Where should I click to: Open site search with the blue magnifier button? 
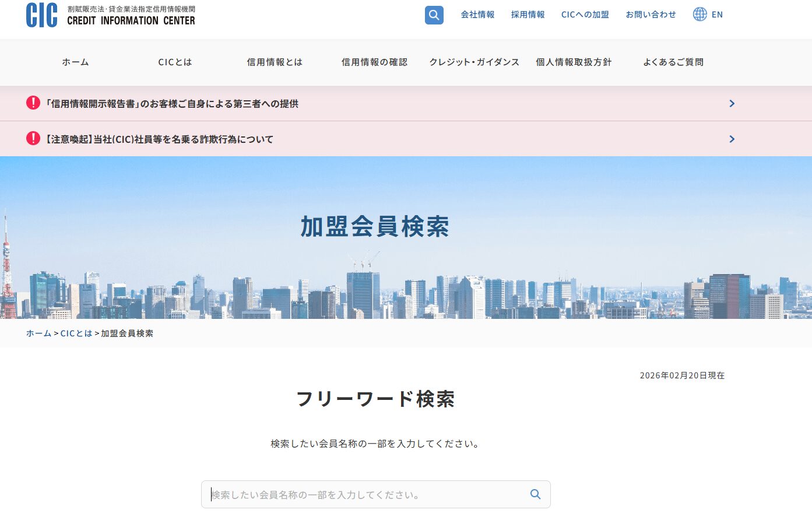tap(434, 15)
